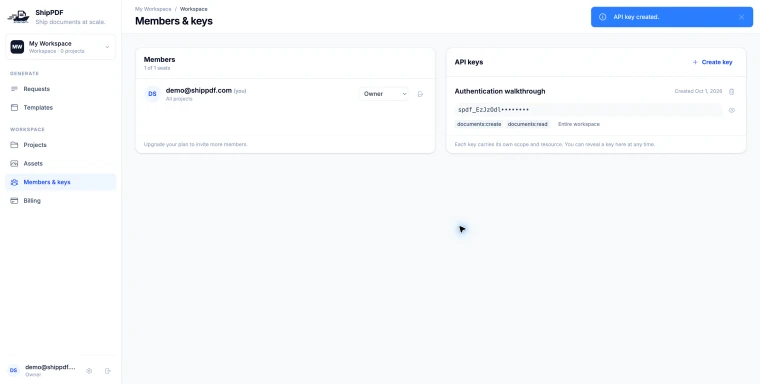Click Upgrade your plan message
Viewport: 760px width, 384px height.
pyautogui.click(x=196, y=144)
